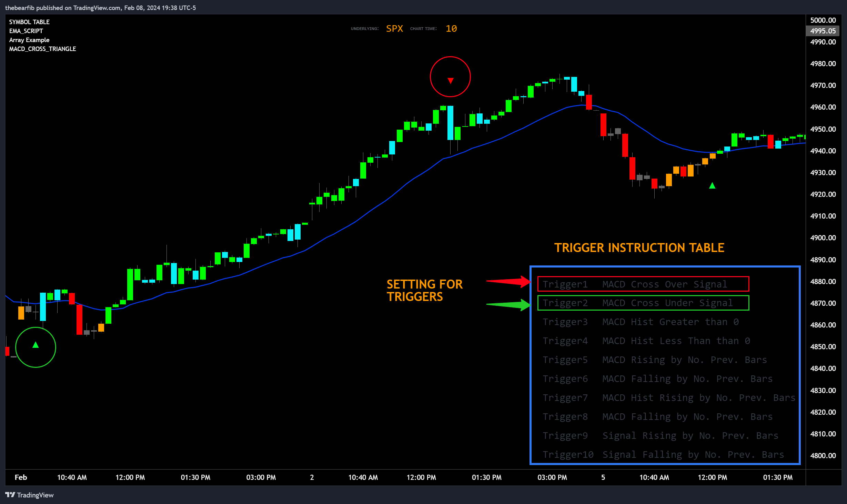Click the first 03:00 PM time axis label
Viewport: 847px width, 504px height.
click(261, 477)
